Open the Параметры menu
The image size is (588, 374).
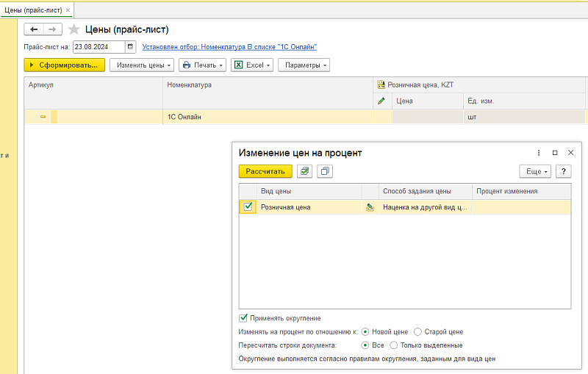pyautogui.click(x=304, y=65)
